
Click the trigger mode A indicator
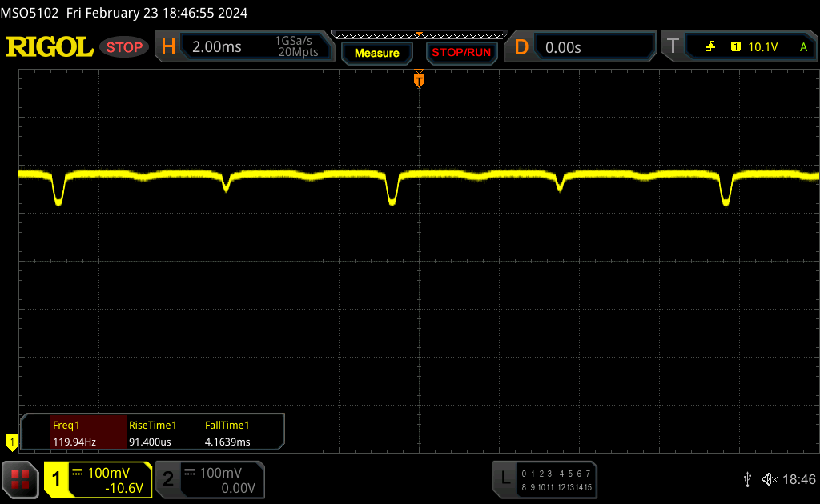(x=804, y=47)
